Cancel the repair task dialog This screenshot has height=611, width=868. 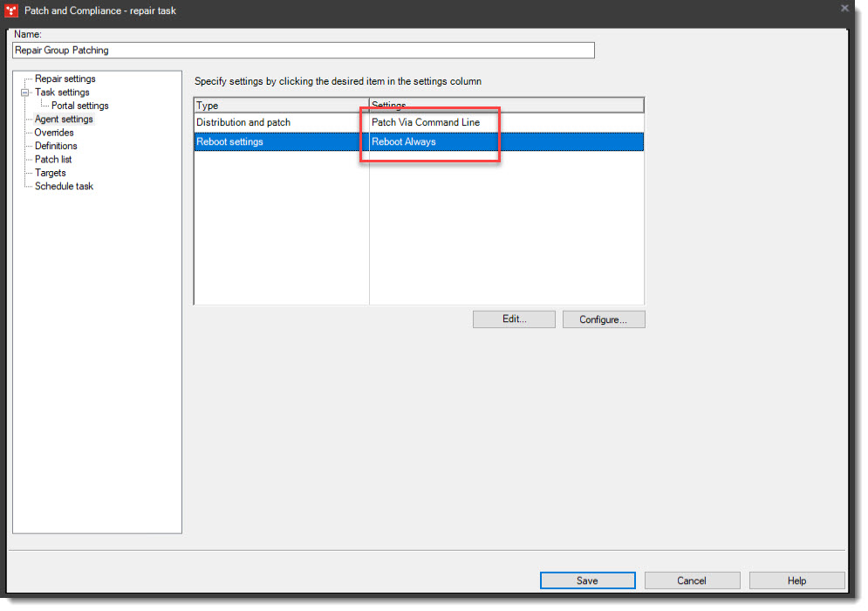[692, 580]
